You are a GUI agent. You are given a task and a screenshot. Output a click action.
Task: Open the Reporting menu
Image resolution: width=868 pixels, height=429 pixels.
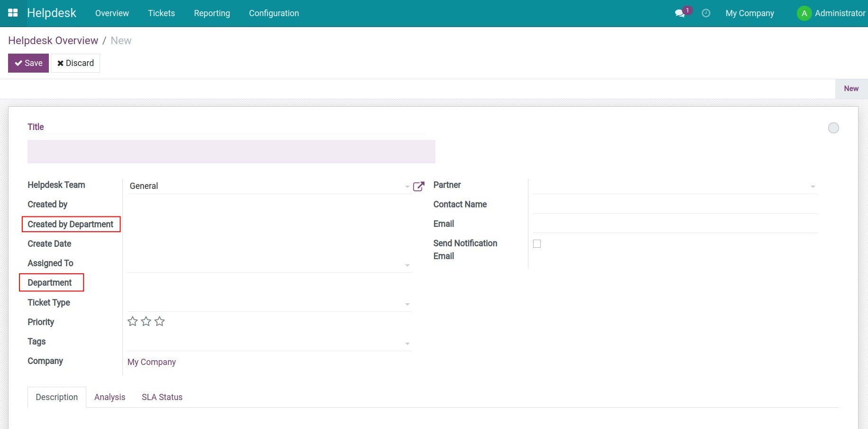tap(212, 13)
